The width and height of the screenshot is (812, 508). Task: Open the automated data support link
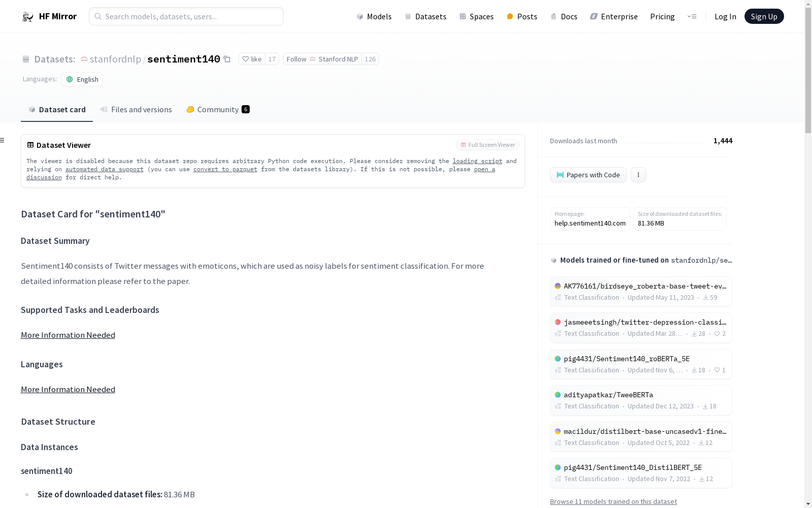point(105,169)
